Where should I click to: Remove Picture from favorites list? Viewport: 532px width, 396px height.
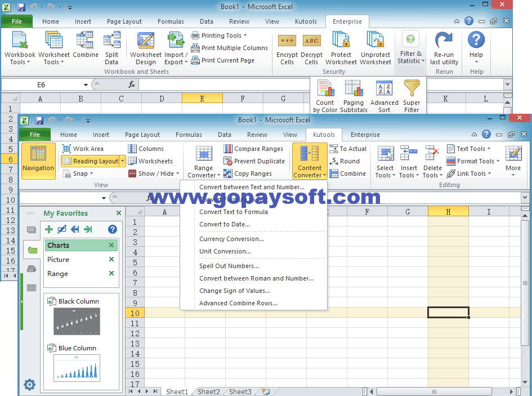click(111, 260)
